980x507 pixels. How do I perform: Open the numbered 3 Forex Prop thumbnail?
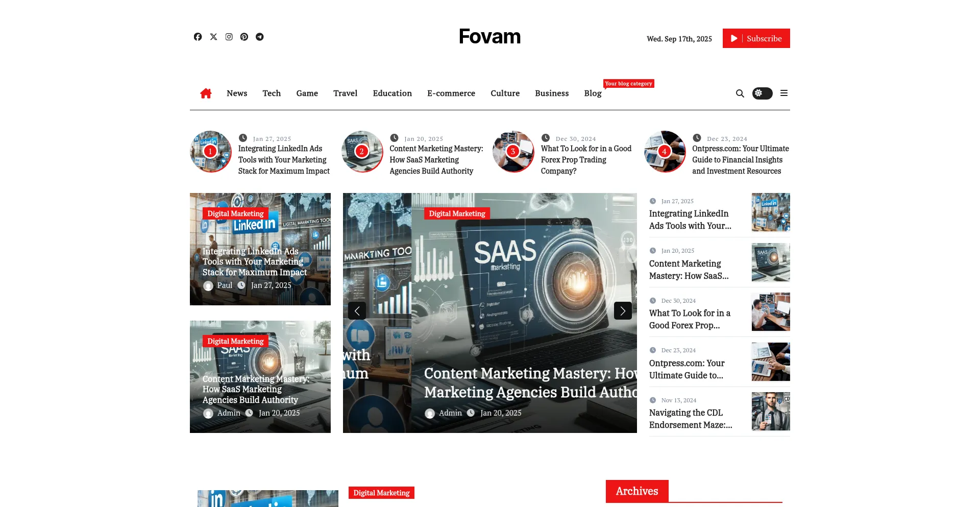pyautogui.click(x=513, y=152)
